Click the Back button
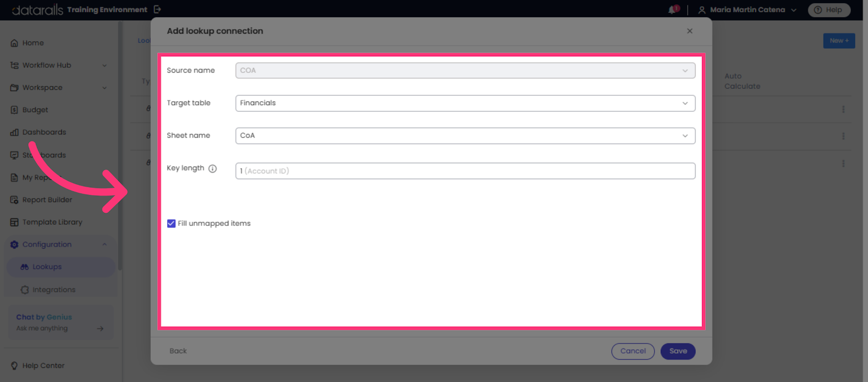 tap(178, 351)
